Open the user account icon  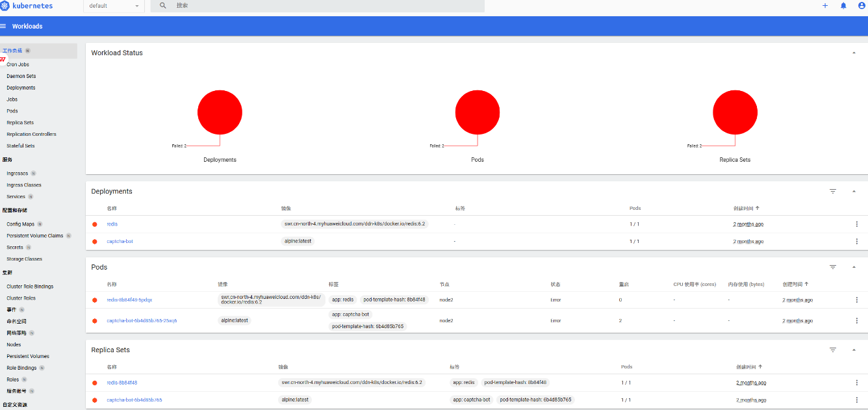[862, 6]
